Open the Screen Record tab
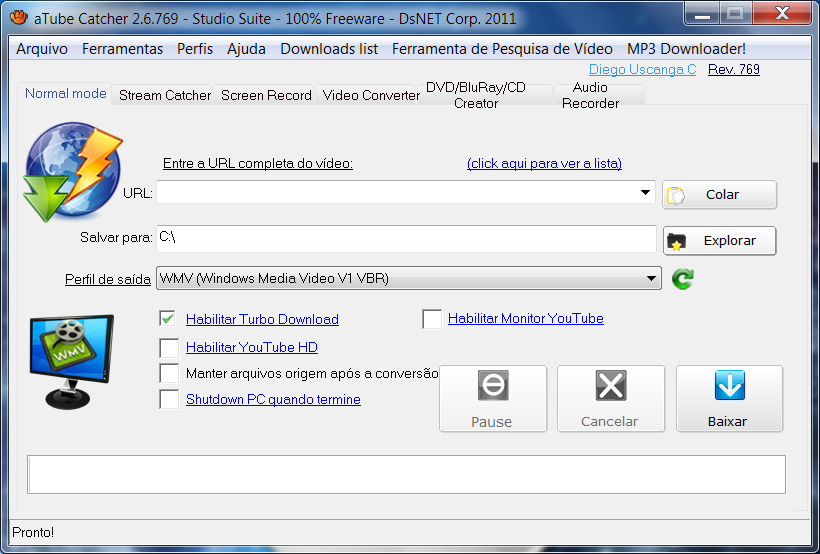Viewport: 820px width, 554px height. [x=266, y=95]
